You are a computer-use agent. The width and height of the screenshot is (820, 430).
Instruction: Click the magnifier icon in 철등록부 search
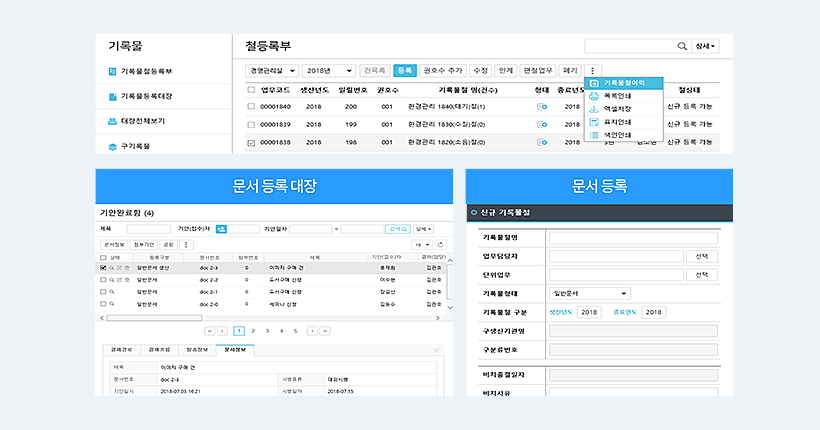click(682, 46)
